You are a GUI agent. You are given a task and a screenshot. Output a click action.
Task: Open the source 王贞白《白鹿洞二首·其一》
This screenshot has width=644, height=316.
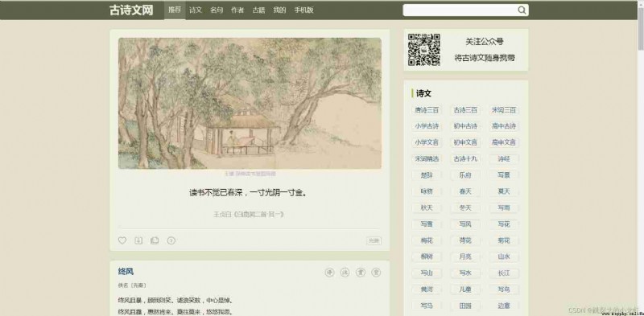coord(249,214)
